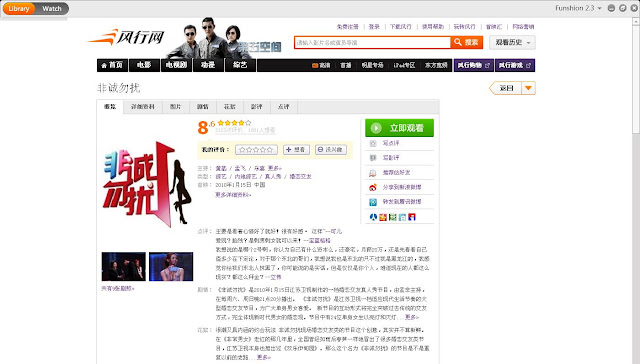Image resolution: width=640 pixels, height=364 pixels.
Task: Open the 电视剧 TV series navigation item
Action: (x=176, y=65)
